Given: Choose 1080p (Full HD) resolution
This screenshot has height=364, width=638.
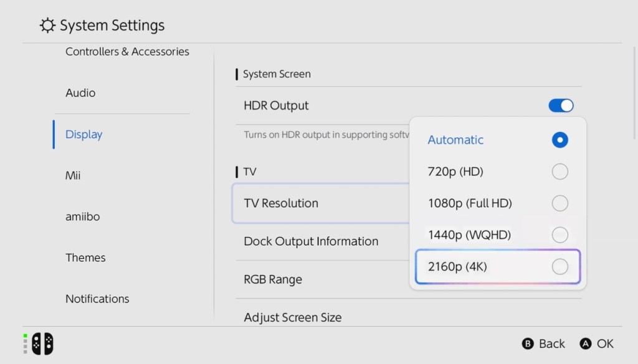Looking at the screenshot, I should [559, 203].
